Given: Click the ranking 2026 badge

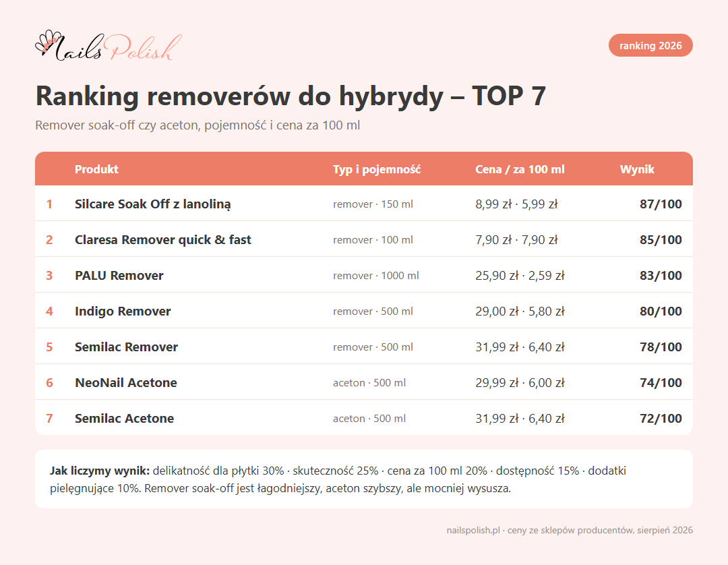Looking at the screenshot, I should click(x=650, y=45).
